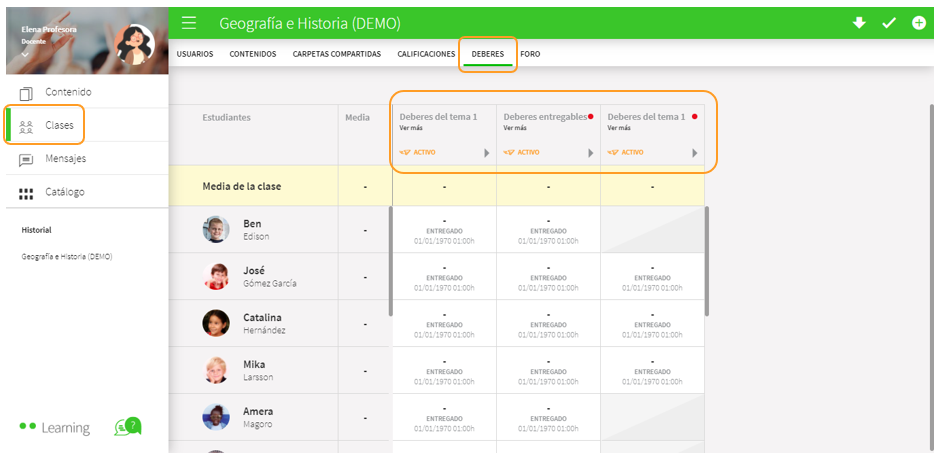Screen dimensions: 941x459
Task: Click Ben Edison's avatar
Action: pyautogui.click(x=216, y=229)
